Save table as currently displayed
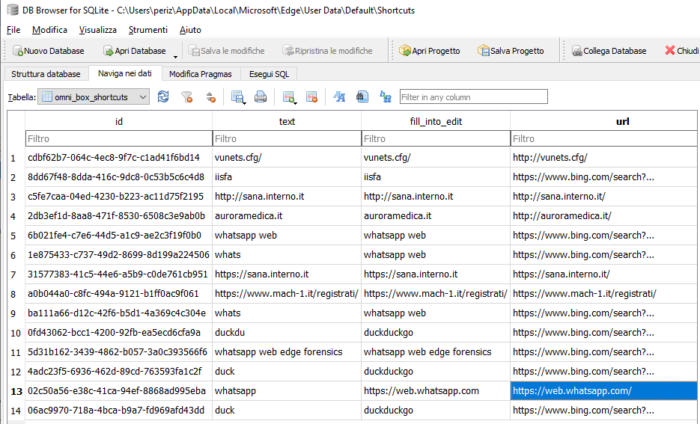This screenshot has width=700, height=424. (x=238, y=97)
